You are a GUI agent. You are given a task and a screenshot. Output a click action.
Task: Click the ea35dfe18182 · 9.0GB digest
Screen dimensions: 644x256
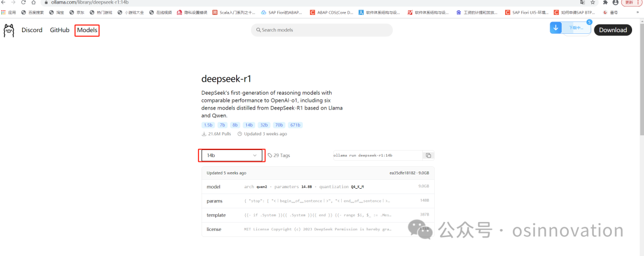click(x=409, y=173)
